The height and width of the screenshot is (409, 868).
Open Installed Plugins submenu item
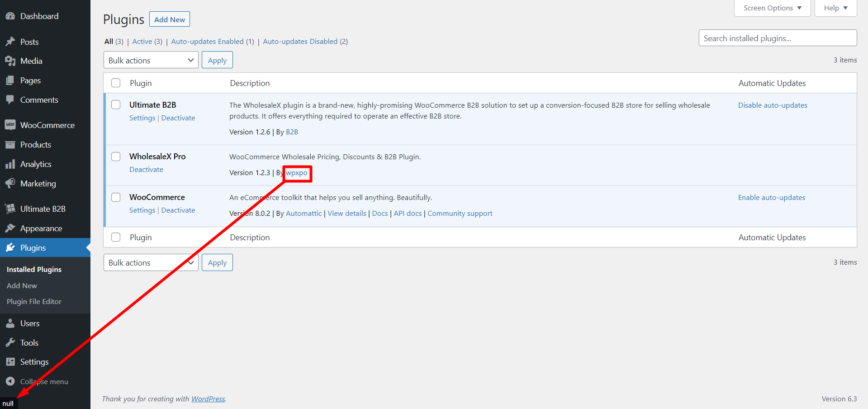click(x=34, y=269)
